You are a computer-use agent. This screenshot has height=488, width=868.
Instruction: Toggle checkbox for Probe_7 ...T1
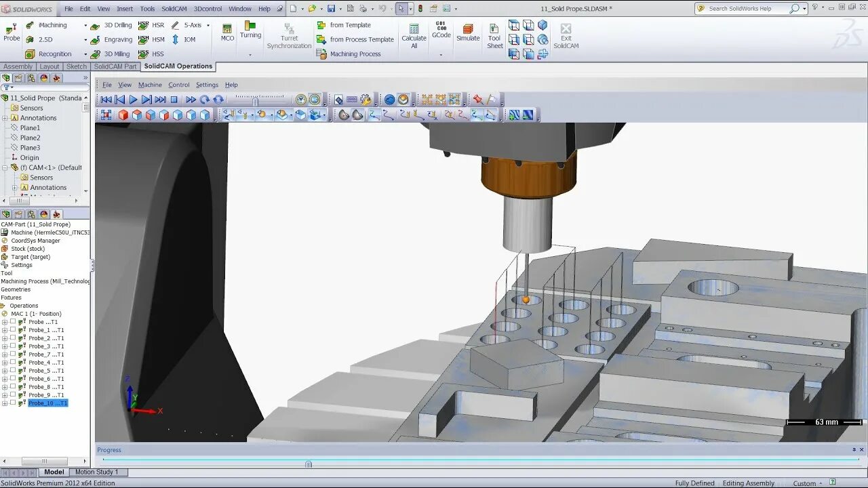(12, 354)
